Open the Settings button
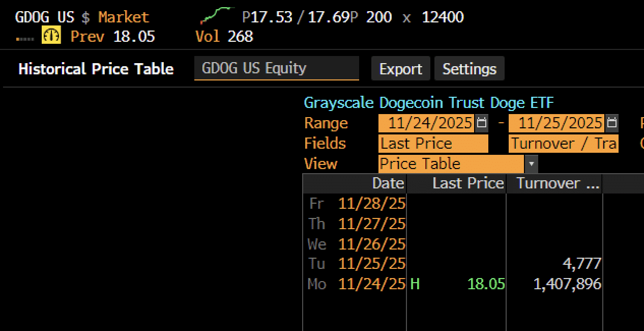This screenshot has width=644, height=331. [469, 69]
